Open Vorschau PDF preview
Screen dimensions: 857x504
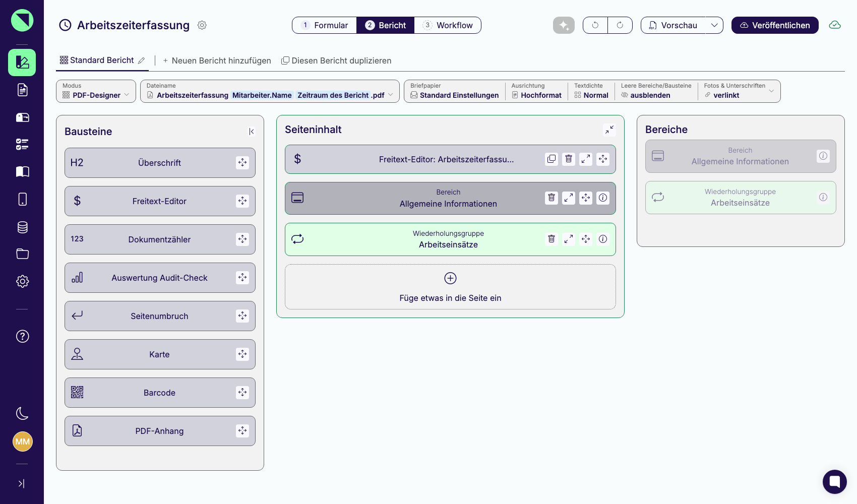[x=674, y=25]
